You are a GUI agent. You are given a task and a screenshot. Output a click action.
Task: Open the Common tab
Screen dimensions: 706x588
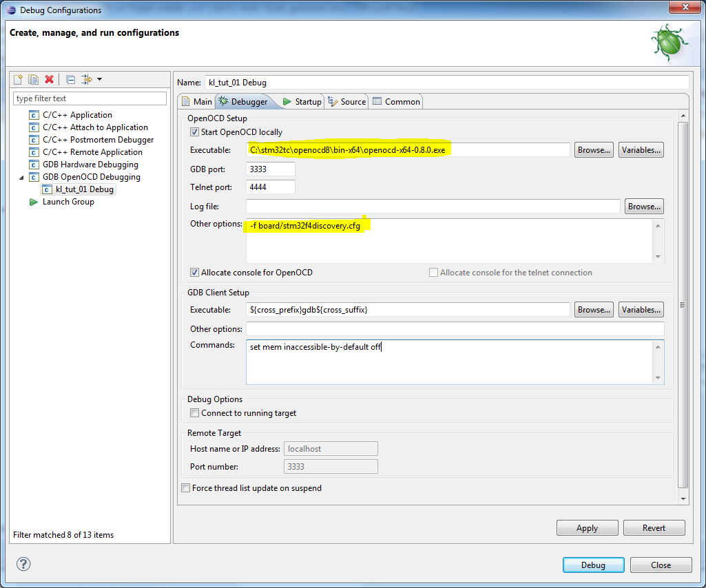[x=402, y=101]
